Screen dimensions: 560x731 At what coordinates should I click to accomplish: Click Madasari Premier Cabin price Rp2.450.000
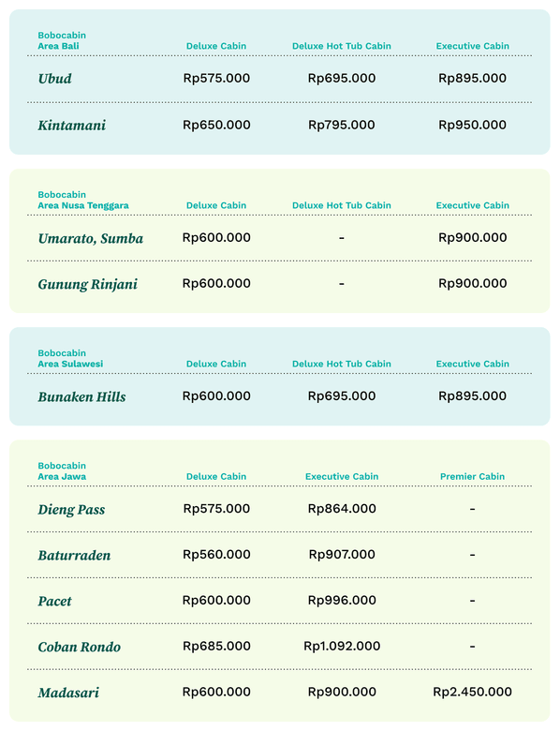tap(472, 692)
